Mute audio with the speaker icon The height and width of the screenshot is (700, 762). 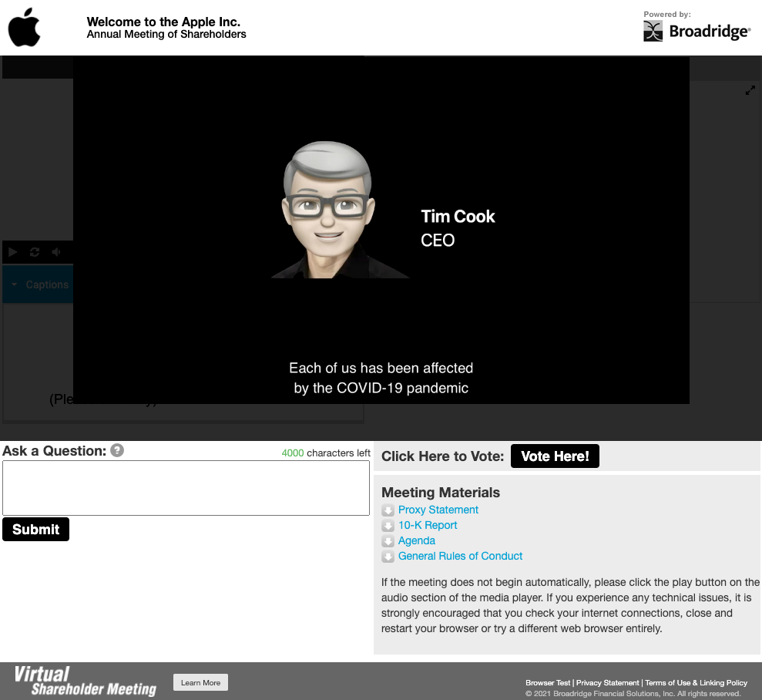[x=56, y=252]
